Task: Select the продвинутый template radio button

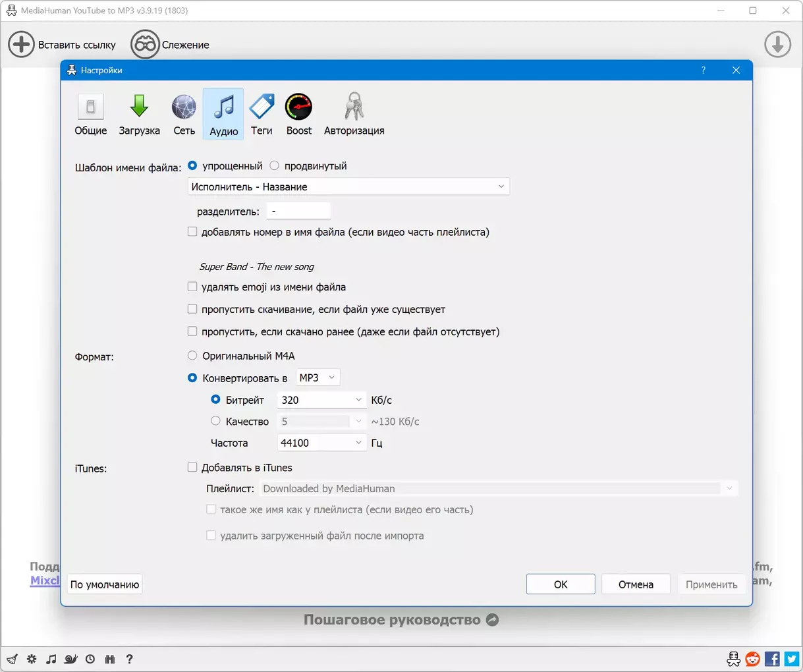Action: (x=275, y=166)
